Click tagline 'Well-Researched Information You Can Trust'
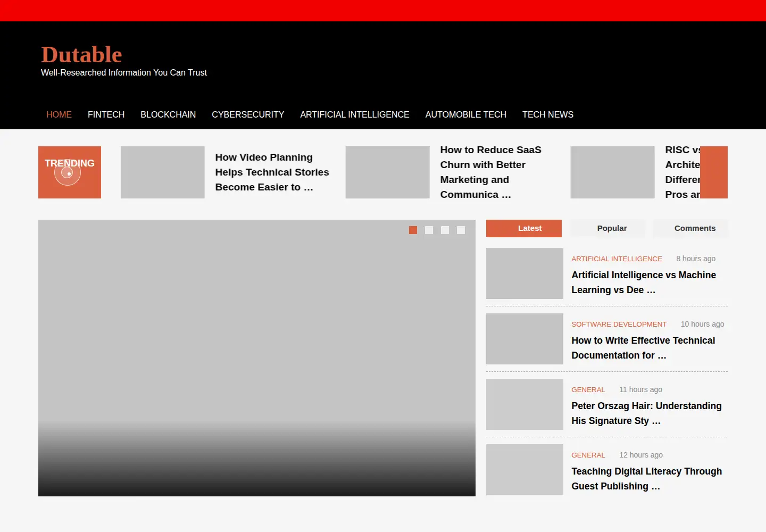 [x=124, y=72]
